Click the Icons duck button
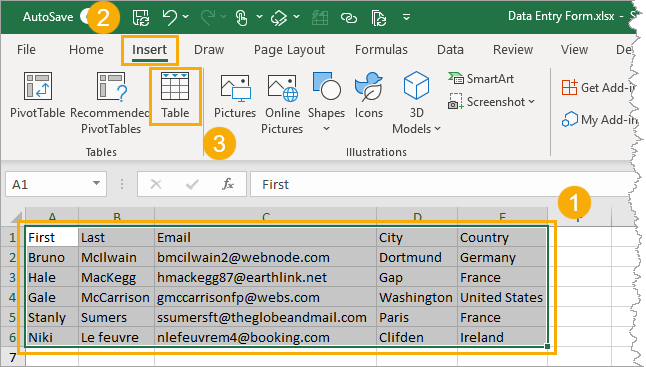Screen dimensions: 646x367 (369, 96)
